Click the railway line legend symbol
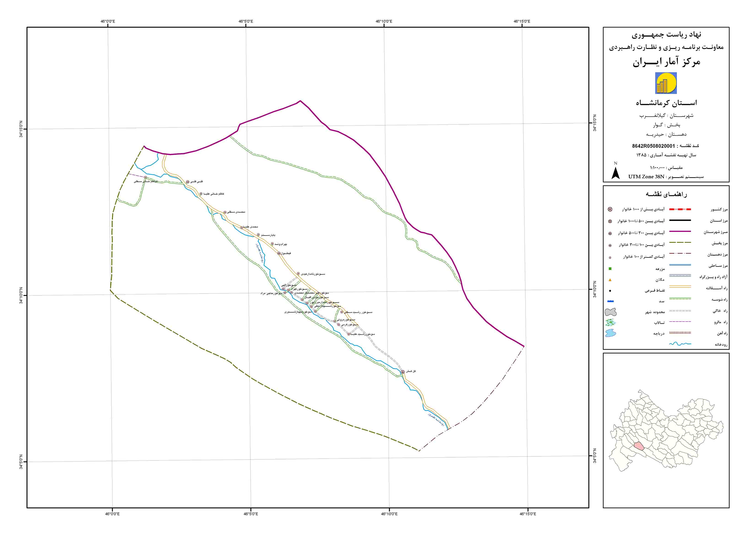 click(680, 333)
